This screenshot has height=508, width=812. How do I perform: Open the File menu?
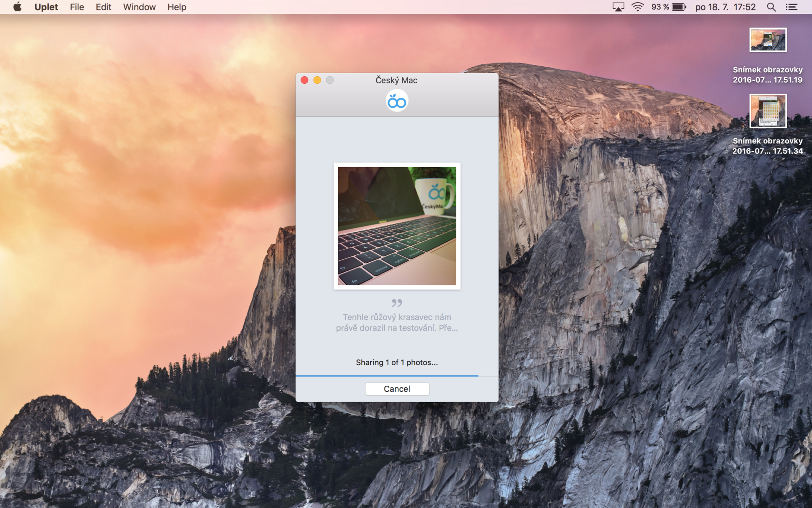click(x=77, y=7)
